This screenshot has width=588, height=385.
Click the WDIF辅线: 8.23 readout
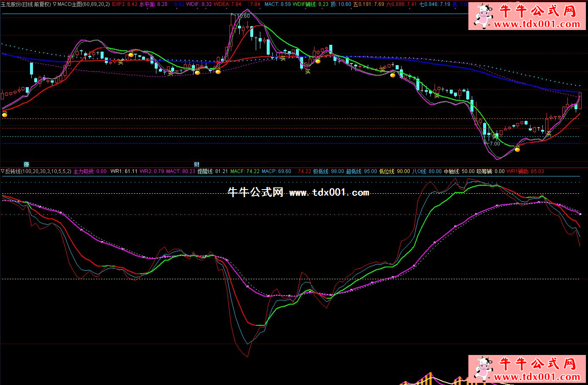(311, 4)
